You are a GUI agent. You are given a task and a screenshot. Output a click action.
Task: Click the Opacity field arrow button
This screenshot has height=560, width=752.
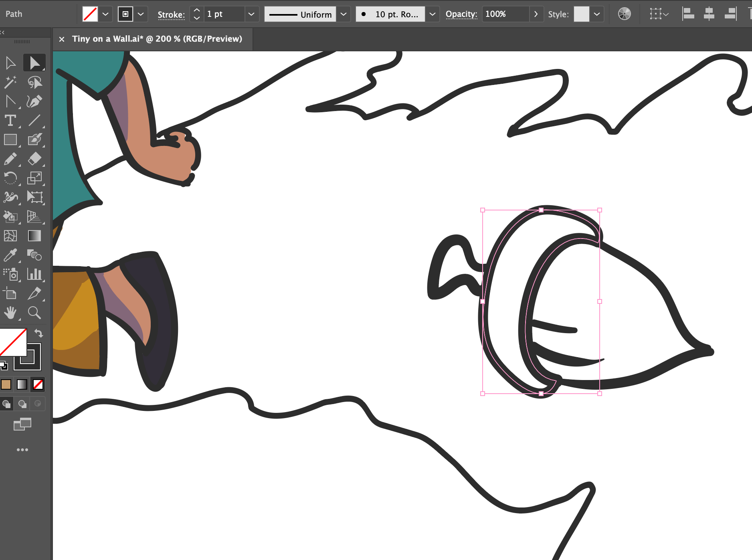click(536, 14)
